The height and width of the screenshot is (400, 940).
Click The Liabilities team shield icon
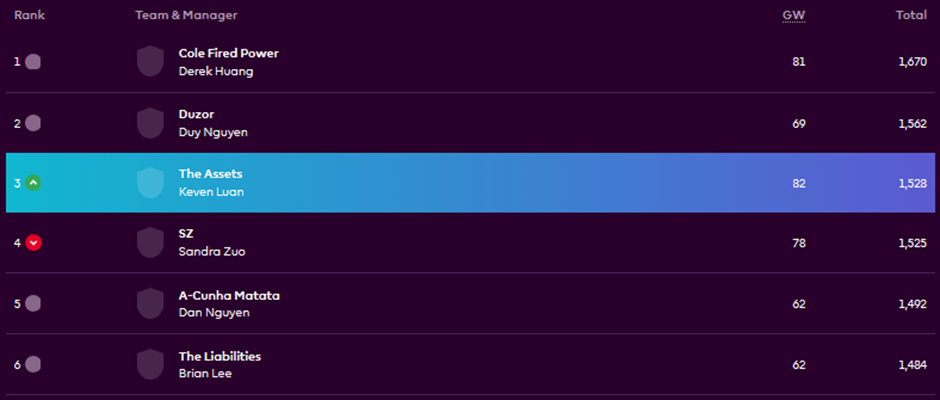pyautogui.click(x=150, y=364)
